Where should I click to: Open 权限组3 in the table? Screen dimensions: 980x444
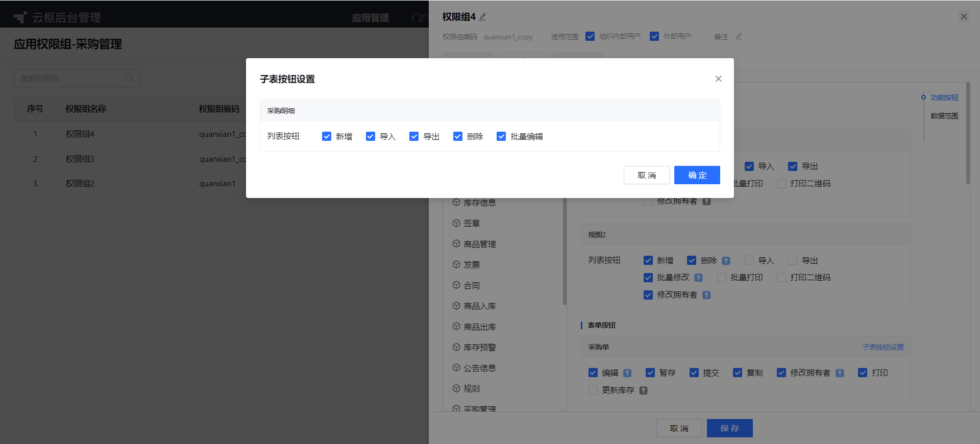(x=80, y=159)
